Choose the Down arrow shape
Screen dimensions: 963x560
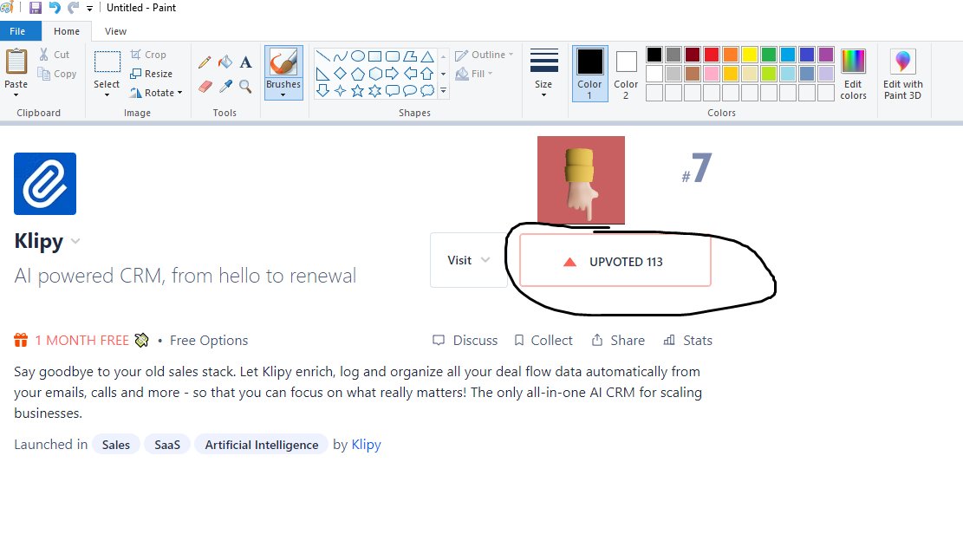coord(322,91)
